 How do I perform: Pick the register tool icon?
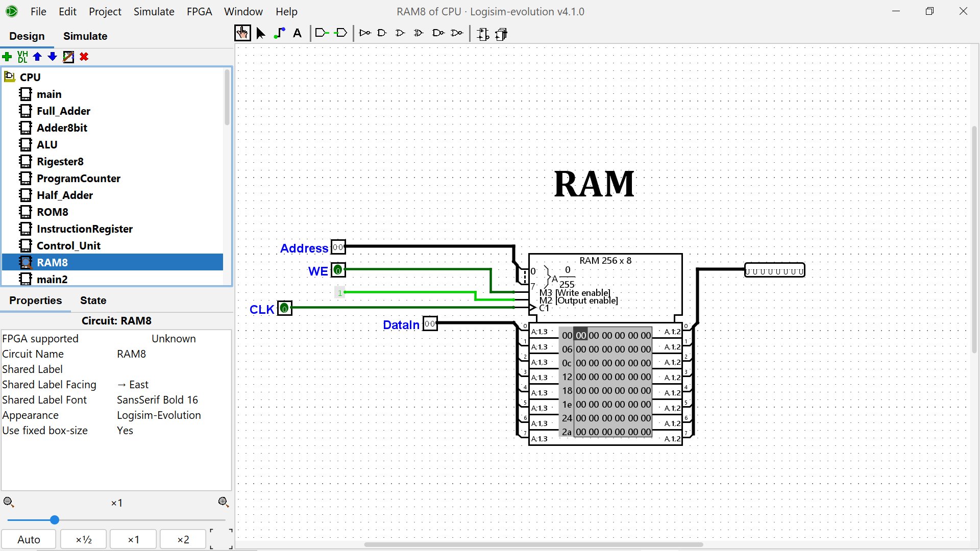click(502, 34)
